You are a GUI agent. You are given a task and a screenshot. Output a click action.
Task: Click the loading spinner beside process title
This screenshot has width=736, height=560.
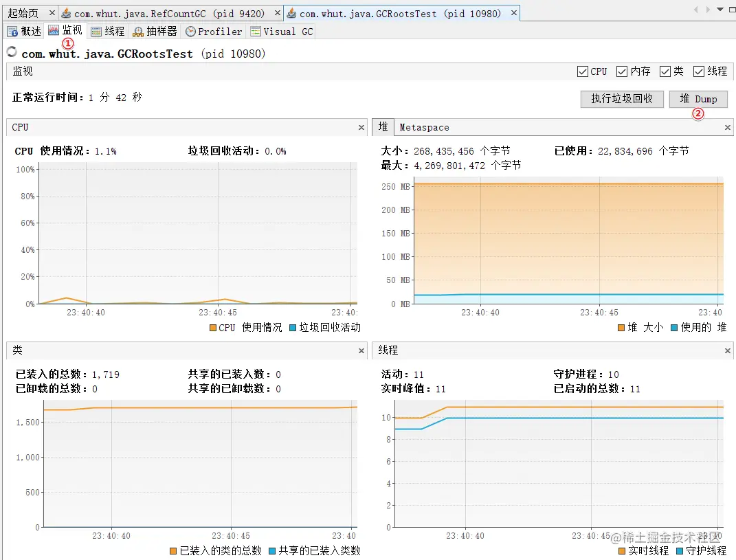pyautogui.click(x=12, y=52)
